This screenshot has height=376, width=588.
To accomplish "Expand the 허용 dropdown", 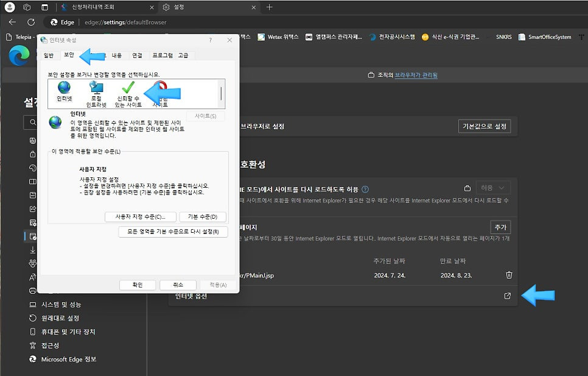I will 493,188.
